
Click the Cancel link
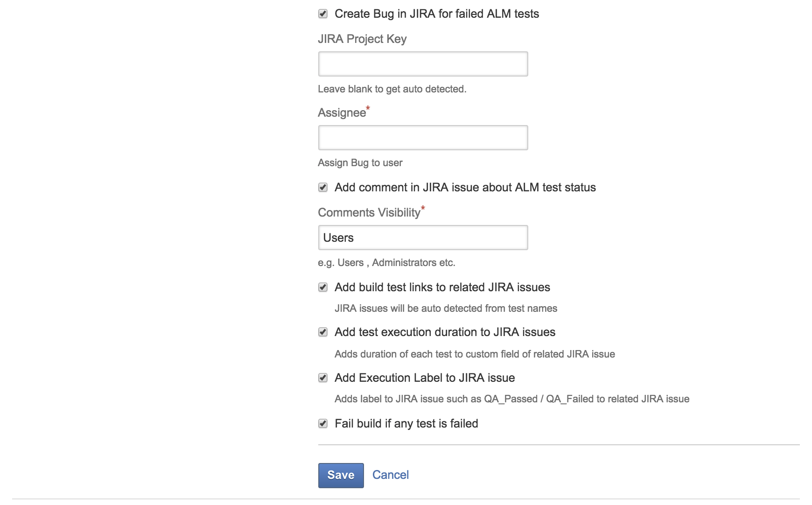click(x=391, y=475)
